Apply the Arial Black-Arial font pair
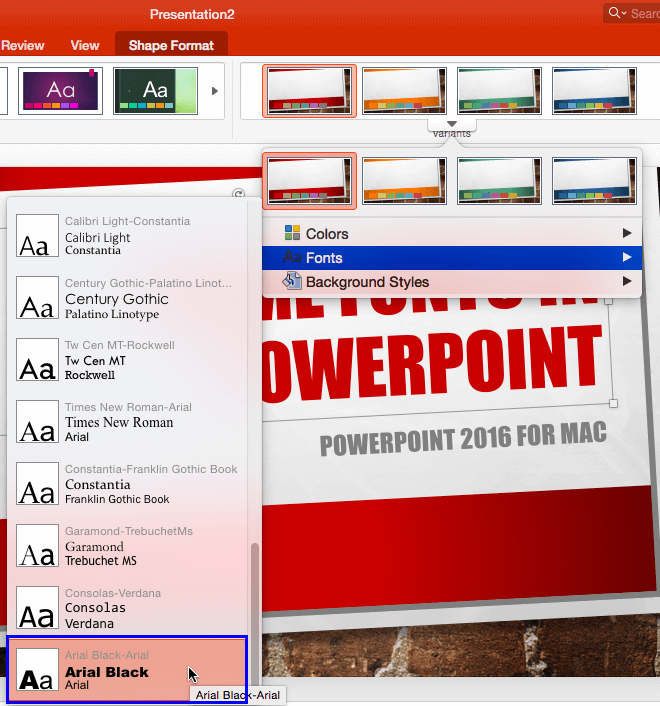Screen dimensions: 660x706 click(x=127, y=670)
